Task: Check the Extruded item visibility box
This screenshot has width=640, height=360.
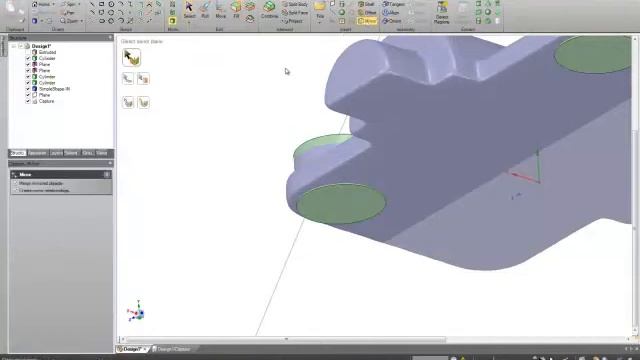Action: pyautogui.click(x=28, y=52)
